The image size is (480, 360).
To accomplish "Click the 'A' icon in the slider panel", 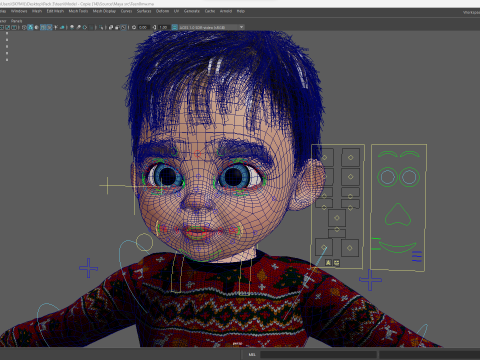I will [328, 263].
